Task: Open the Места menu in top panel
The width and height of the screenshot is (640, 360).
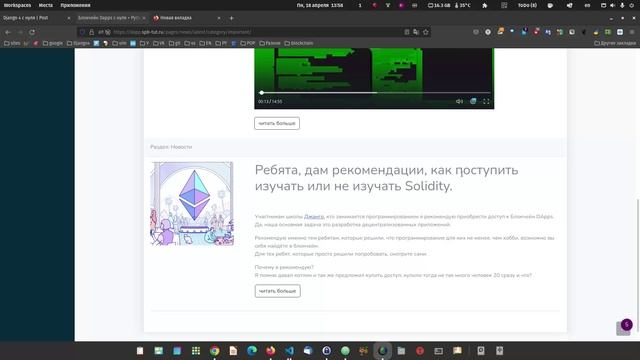Action: point(46,5)
